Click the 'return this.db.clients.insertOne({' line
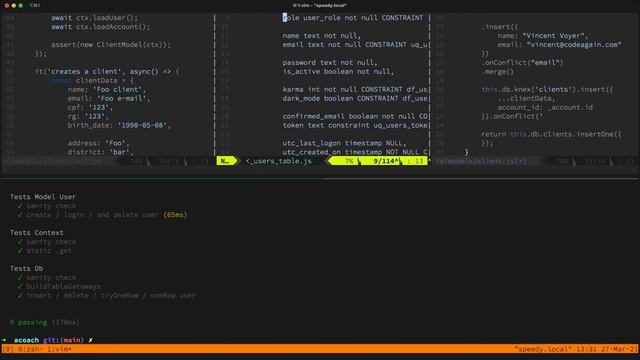The width and height of the screenshot is (640, 360). pyautogui.click(x=551, y=134)
